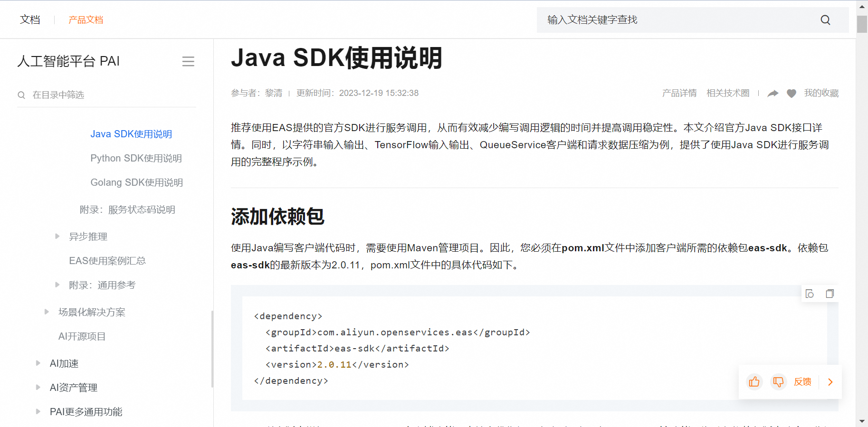Open Golang SDK使用说明 page
The image size is (868, 427).
(136, 182)
